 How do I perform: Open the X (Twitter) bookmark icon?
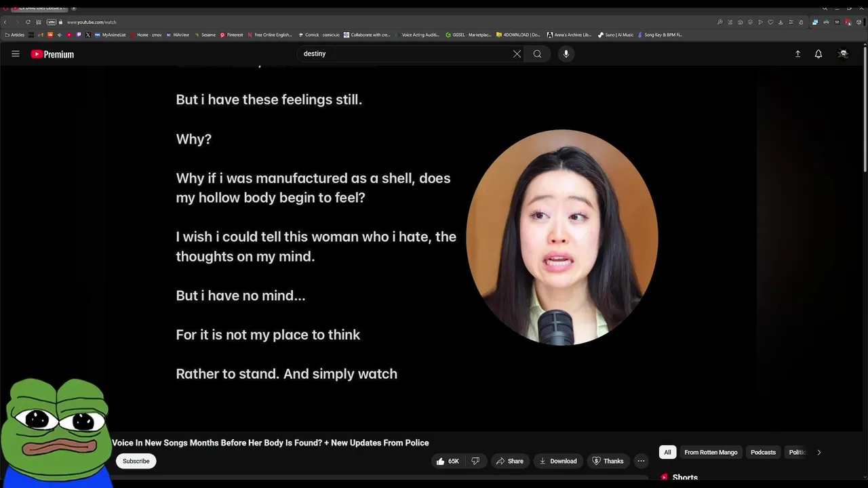[x=87, y=35]
